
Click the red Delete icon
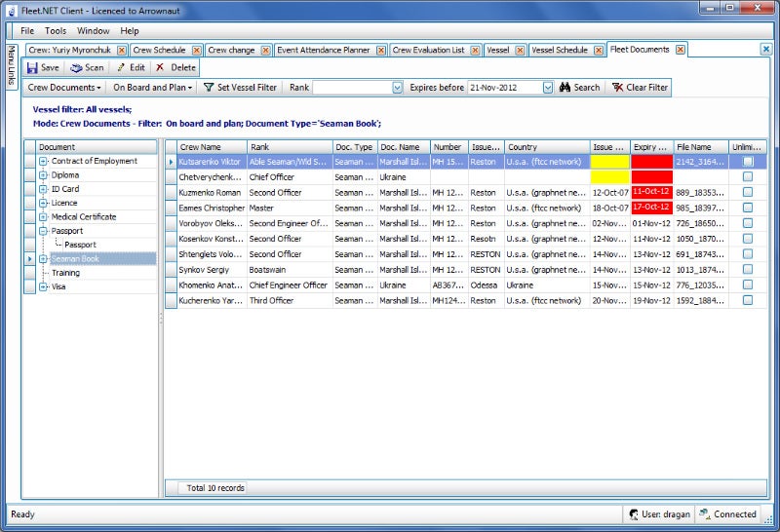click(x=160, y=68)
